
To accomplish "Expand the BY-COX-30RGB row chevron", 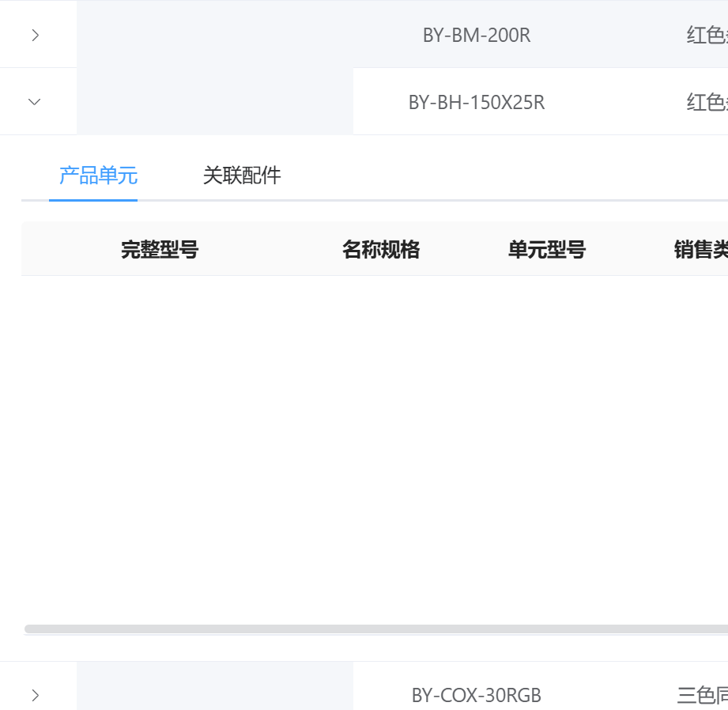I will (x=35, y=695).
